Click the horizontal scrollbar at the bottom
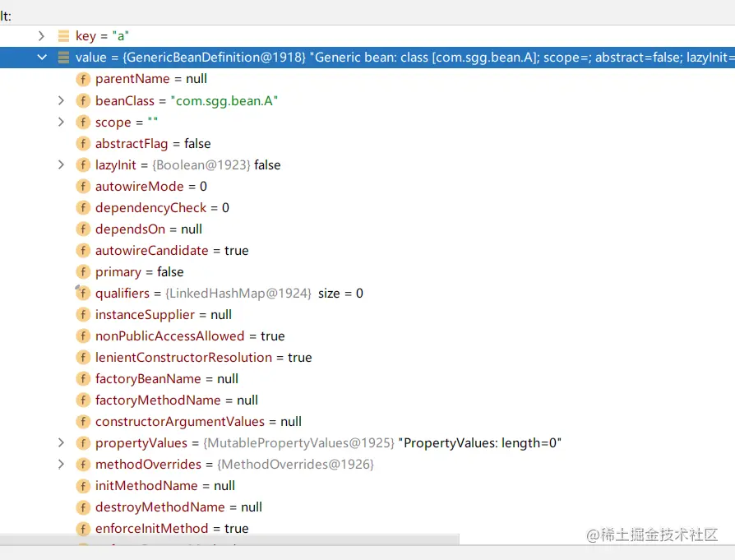Image resolution: width=735 pixels, height=560 pixels. pyautogui.click(x=229, y=539)
